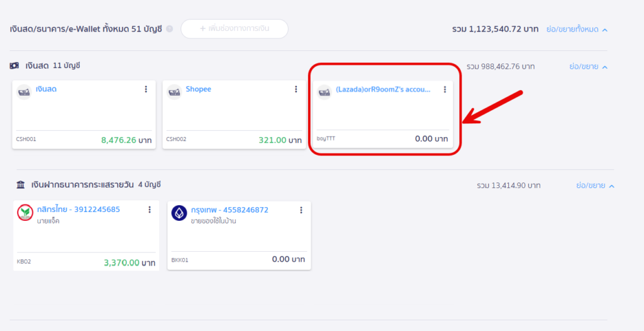Screen dimensions: 644x331
Task: Click the cash icon on the Lazada card
Action: (x=324, y=93)
